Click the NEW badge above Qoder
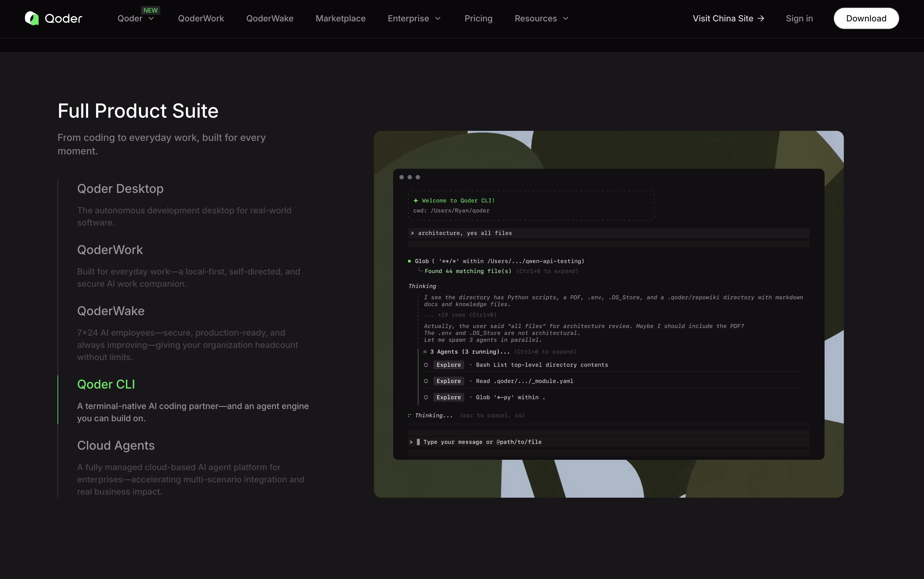Viewport: 924px width, 579px height. (x=150, y=10)
